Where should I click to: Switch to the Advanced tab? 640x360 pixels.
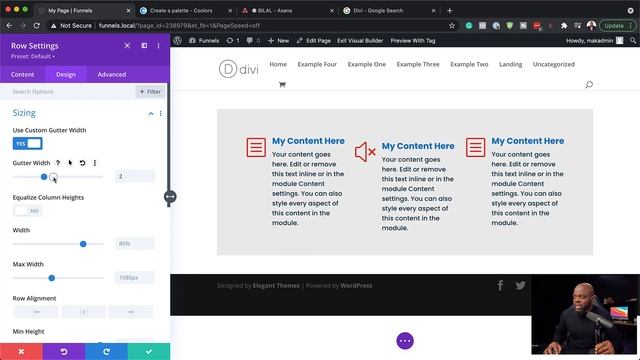112,75
